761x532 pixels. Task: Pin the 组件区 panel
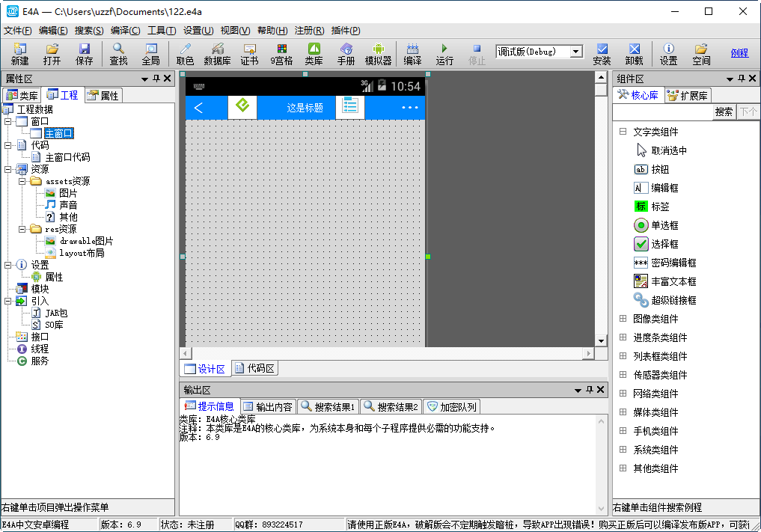742,78
